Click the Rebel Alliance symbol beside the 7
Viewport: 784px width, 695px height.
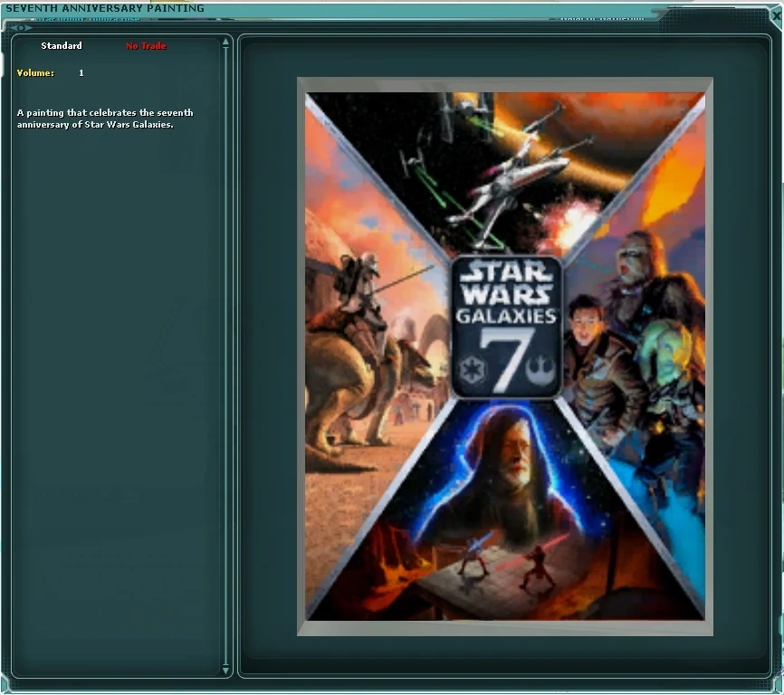point(540,369)
